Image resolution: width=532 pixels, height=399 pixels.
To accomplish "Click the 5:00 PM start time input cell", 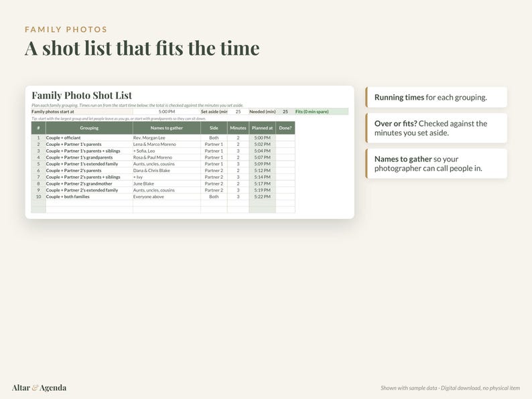I will [x=167, y=112].
